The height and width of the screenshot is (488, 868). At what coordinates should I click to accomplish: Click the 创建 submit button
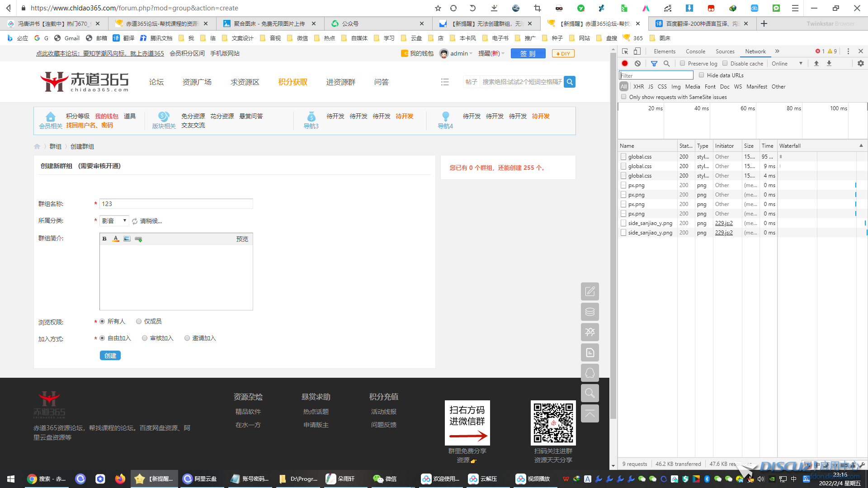(x=110, y=356)
